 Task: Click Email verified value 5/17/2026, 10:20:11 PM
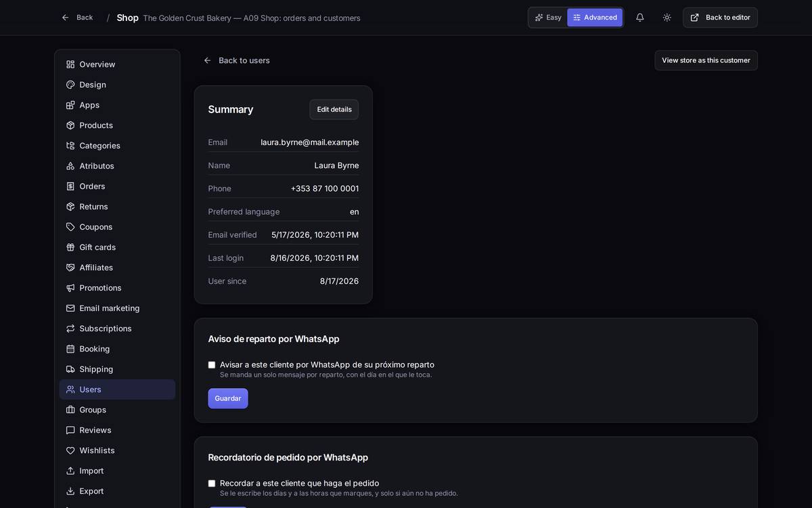point(315,235)
